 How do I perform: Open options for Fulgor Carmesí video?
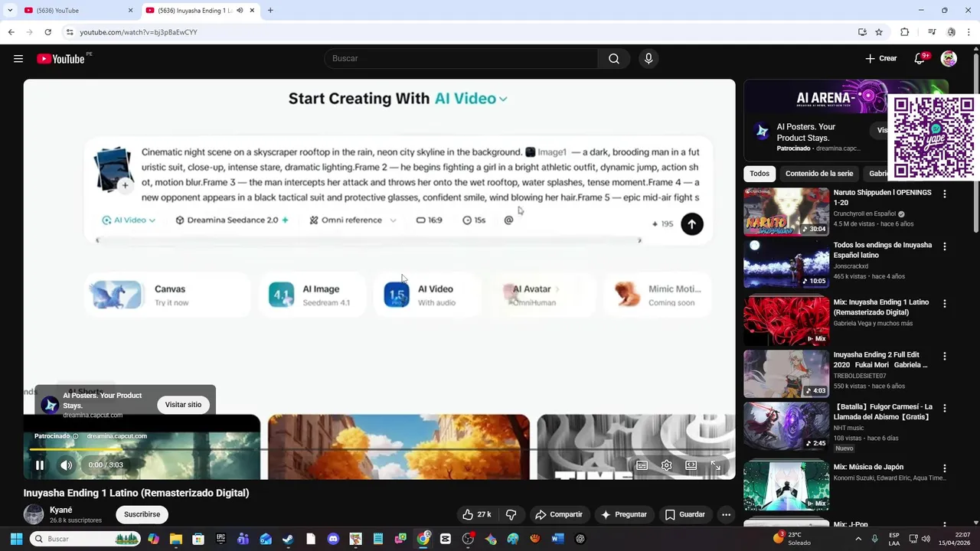(944, 409)
